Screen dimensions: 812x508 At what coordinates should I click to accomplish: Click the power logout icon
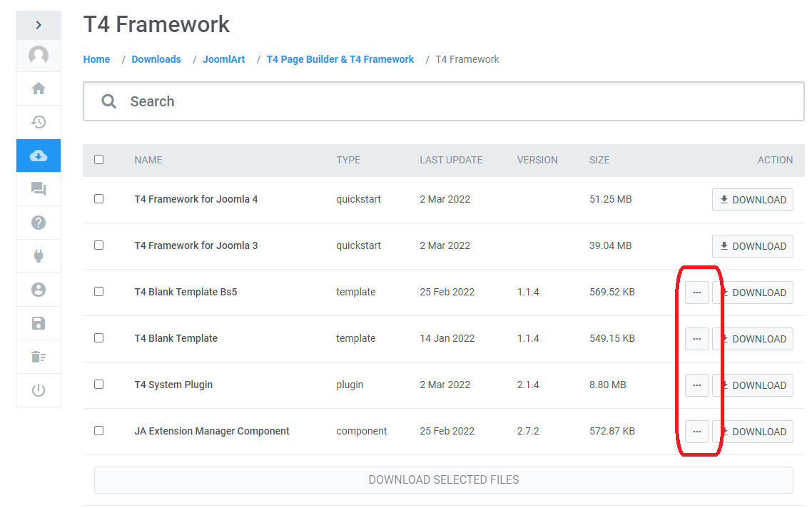(x=39, y=390)
